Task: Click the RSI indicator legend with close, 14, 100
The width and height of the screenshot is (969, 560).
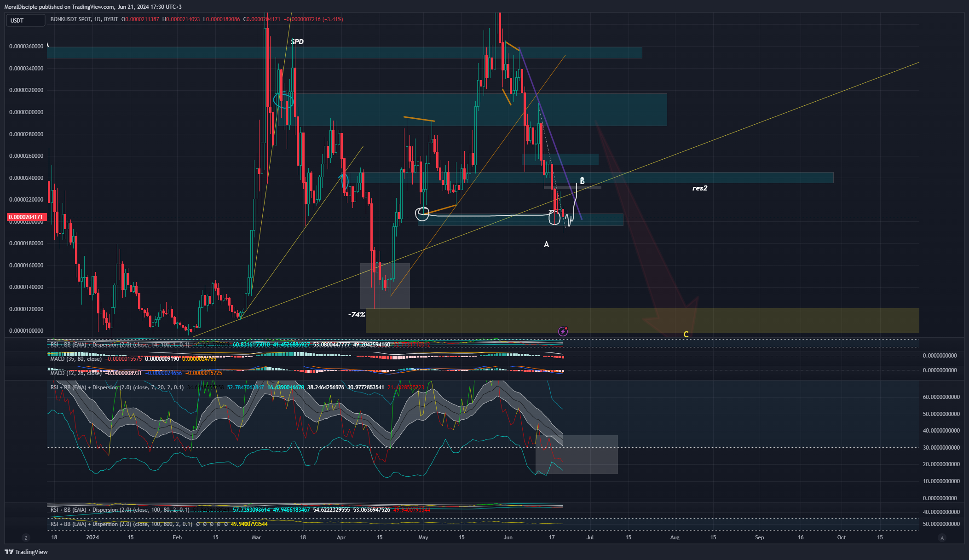Action: click(x=120, y=345)
